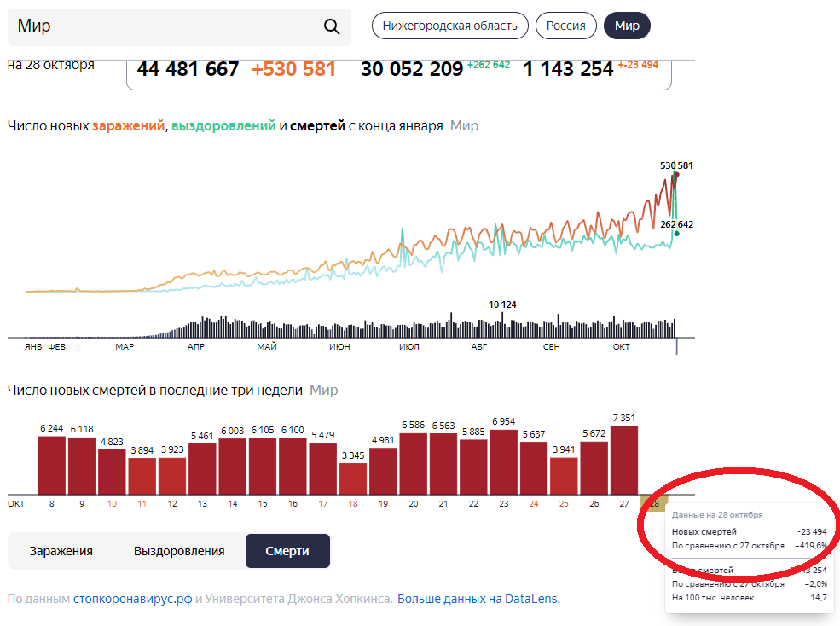Open the Заражения tab

point(61,551)
